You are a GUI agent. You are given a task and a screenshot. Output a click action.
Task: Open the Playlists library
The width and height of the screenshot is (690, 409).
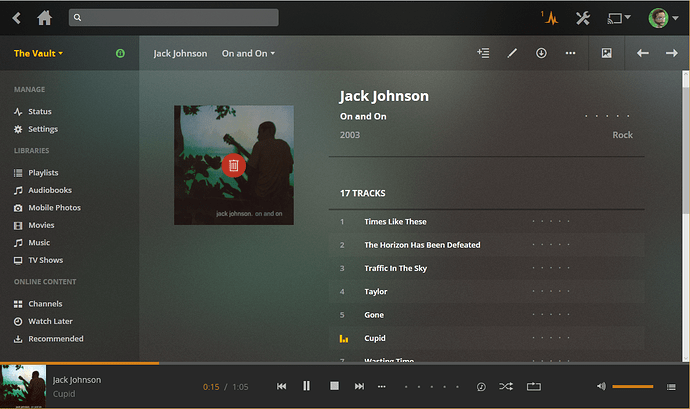coord(36,173)
